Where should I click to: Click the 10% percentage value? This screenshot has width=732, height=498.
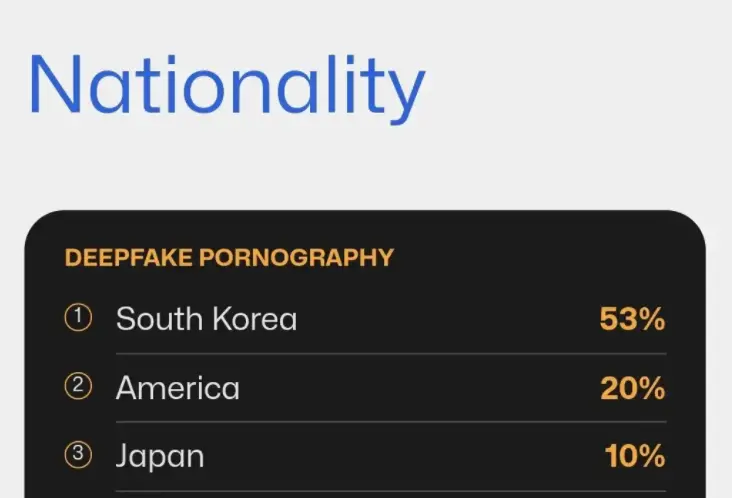(x=635, y=457)
